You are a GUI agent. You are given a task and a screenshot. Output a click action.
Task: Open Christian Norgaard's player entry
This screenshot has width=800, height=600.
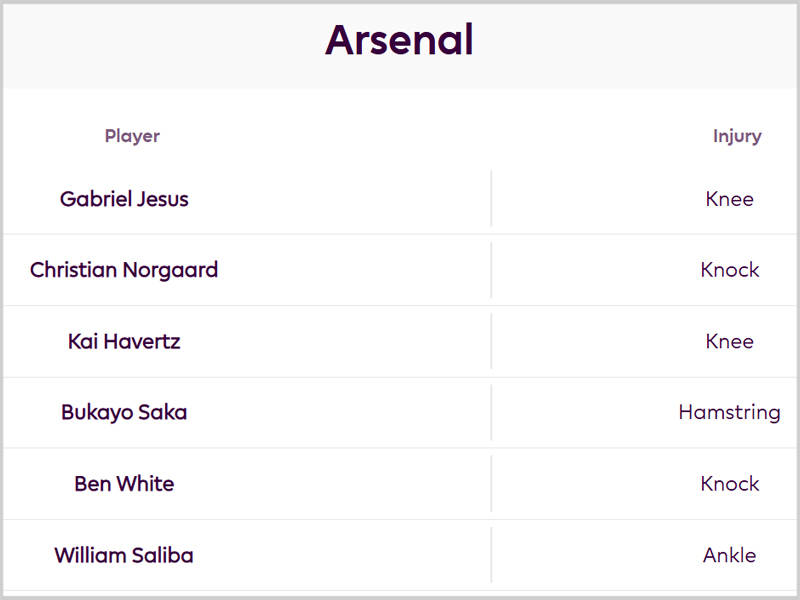click(124, 270)
